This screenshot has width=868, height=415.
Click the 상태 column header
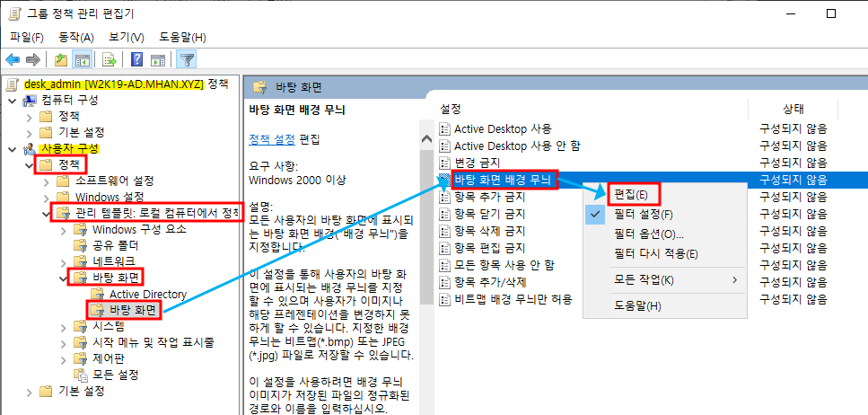pyautogui.click(x=793, y=109)
